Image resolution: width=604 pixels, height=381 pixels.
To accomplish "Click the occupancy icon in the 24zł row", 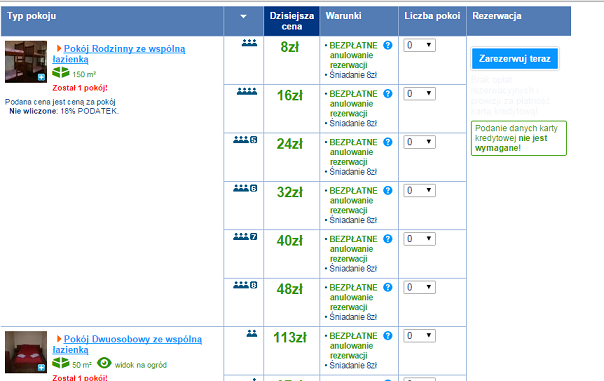I will pos(245,139).
